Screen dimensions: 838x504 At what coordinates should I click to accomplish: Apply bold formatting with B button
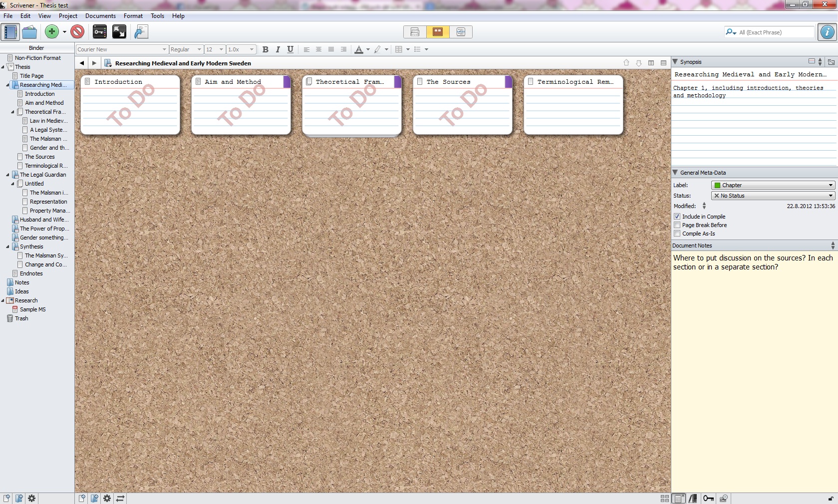(266, 49)
